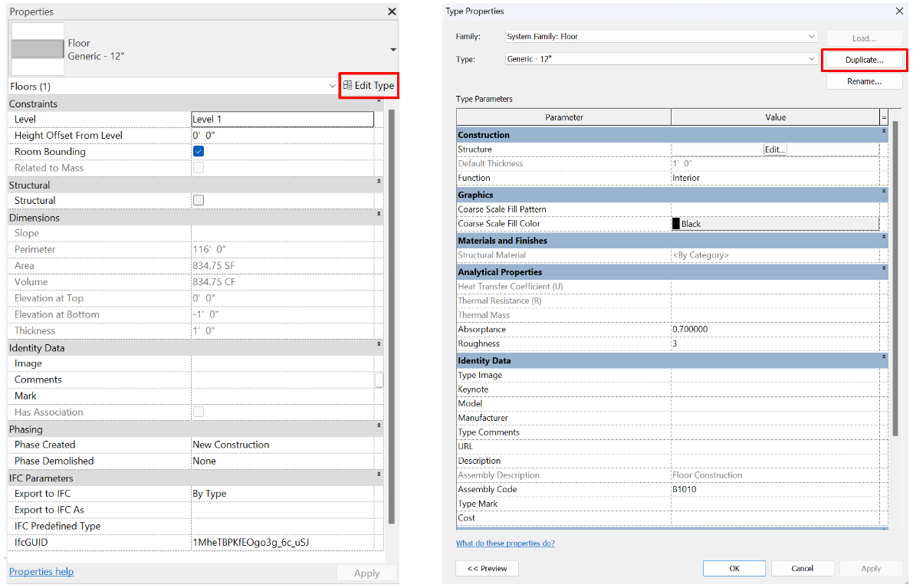Open the Properties help link
The width and height of the screenshot is (913, 588).
[41, 572]
